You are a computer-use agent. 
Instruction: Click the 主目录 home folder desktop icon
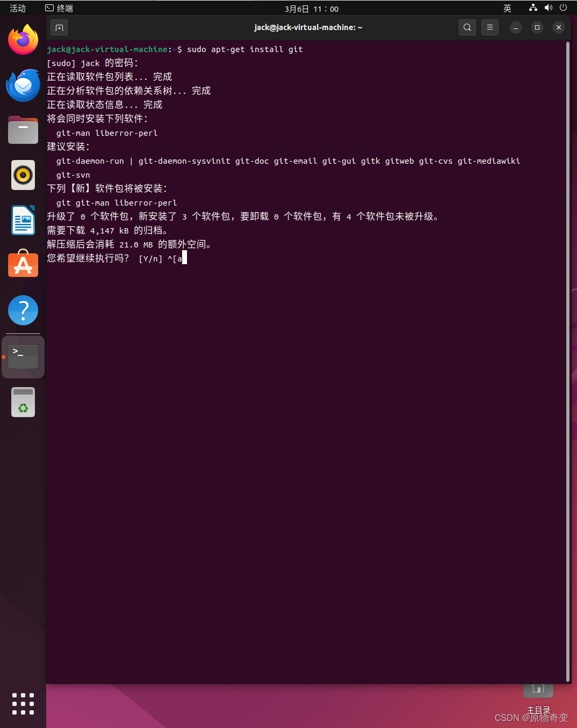538,698
